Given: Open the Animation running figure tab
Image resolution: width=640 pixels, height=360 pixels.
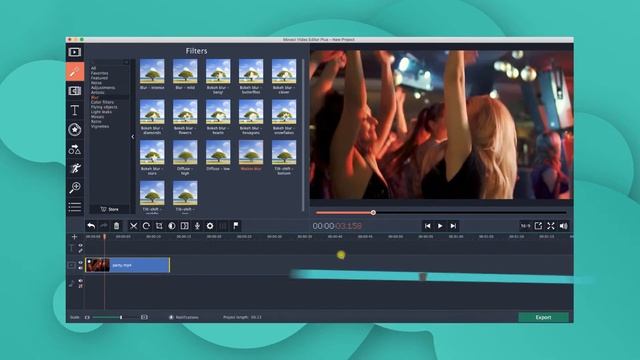Looking at the screenshot, I should click(x=75, y=168).
